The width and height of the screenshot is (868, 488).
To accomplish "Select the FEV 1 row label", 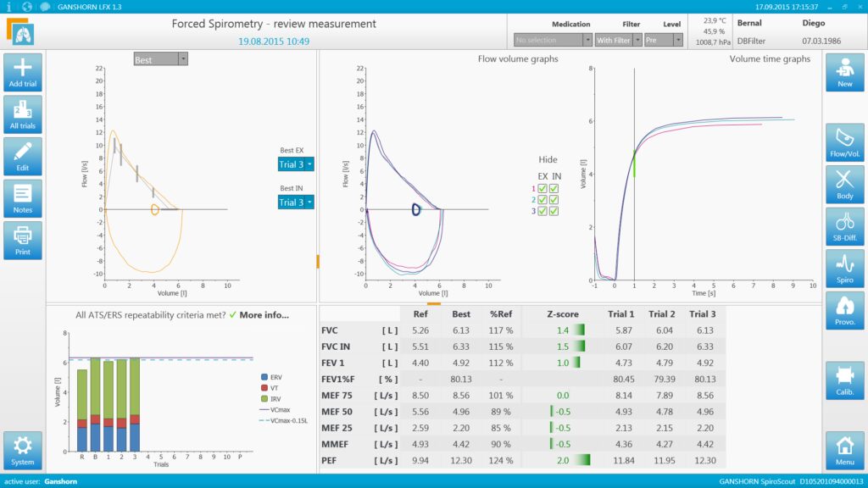I will tap(332, 363).
